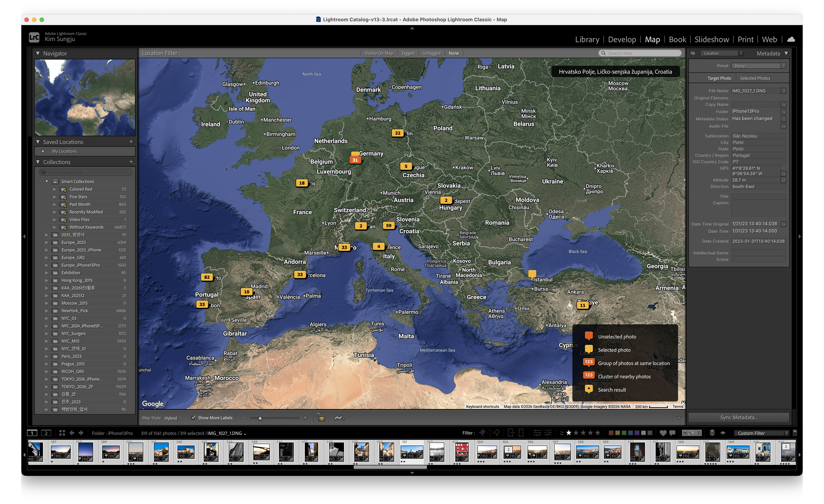The height and width of the screenshot is (504, 824).
Task: Click the 82-photo marker near Porto
Action: (207, 277)
